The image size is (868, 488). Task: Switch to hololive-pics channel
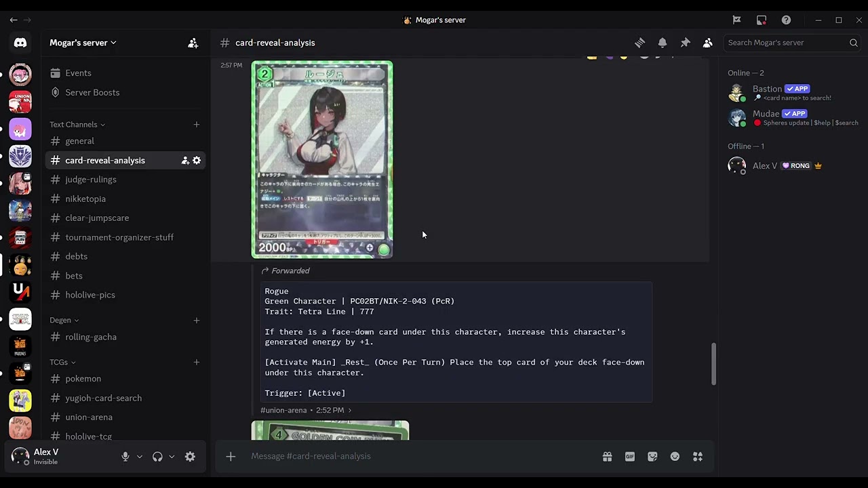click(x=125, y=295)
